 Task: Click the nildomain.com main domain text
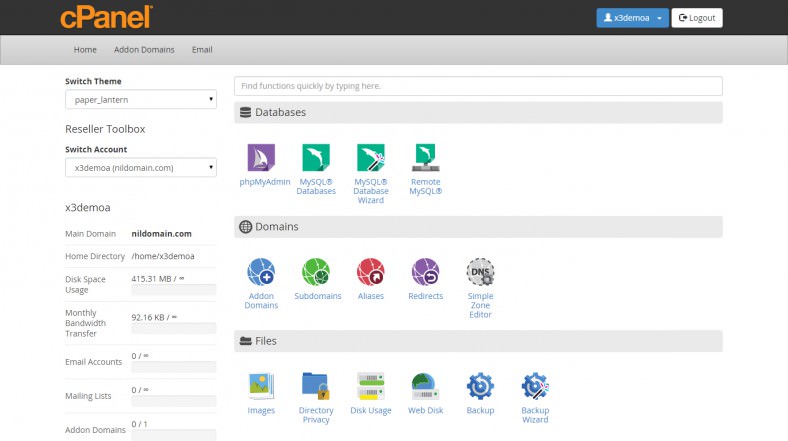click(x=161, y=234)
